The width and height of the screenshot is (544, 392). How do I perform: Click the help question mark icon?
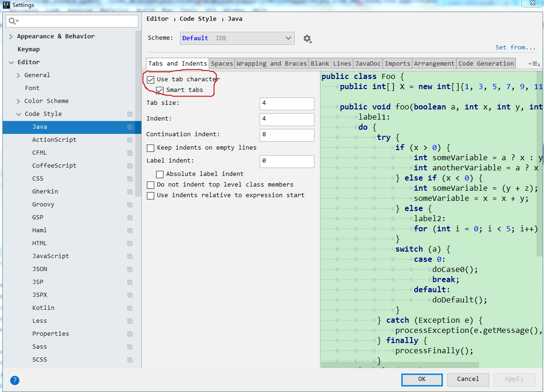(x=15, y=380)
